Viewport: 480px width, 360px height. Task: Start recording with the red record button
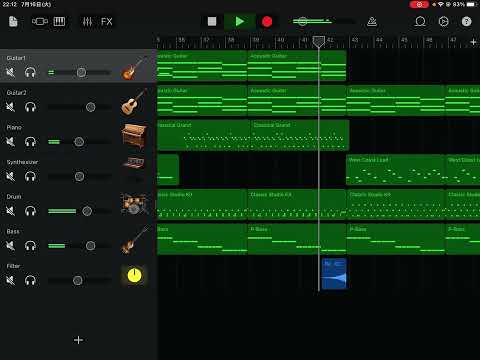(267, 22)
